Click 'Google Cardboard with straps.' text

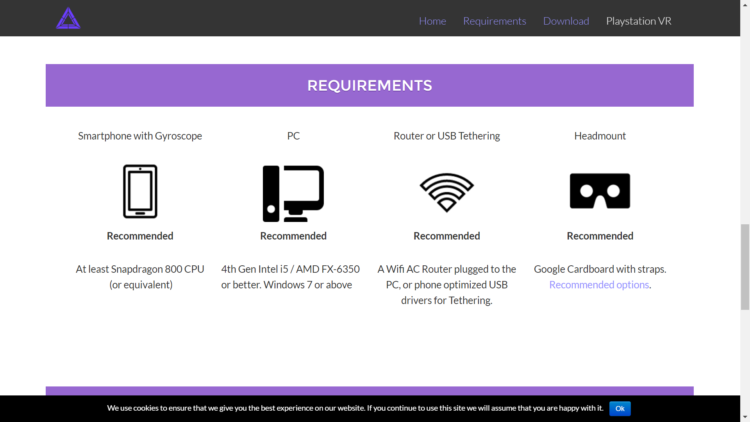tap(600, 269)
